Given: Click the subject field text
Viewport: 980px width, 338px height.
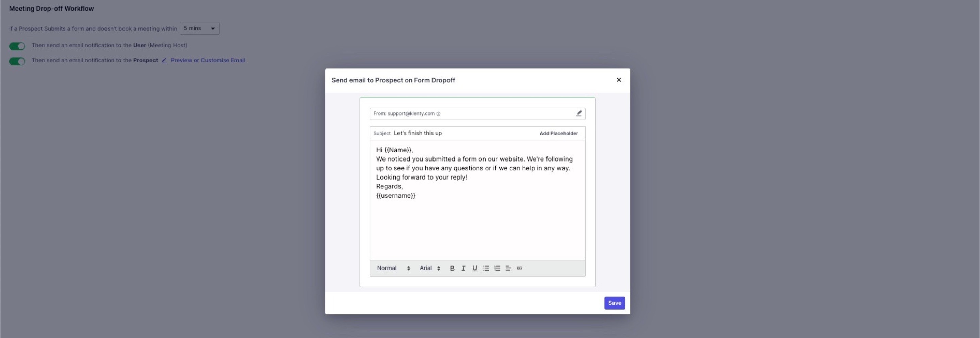Looking at the screenshot, I should pyautogui.click(x=418, y=133).
